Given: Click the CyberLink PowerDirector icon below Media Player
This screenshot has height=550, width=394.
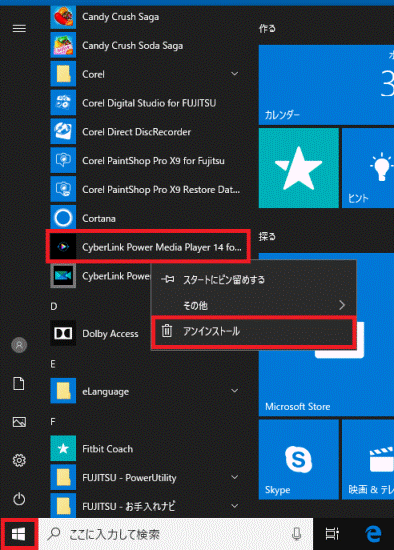Looking at the screenshot, I should pos(63,276).
